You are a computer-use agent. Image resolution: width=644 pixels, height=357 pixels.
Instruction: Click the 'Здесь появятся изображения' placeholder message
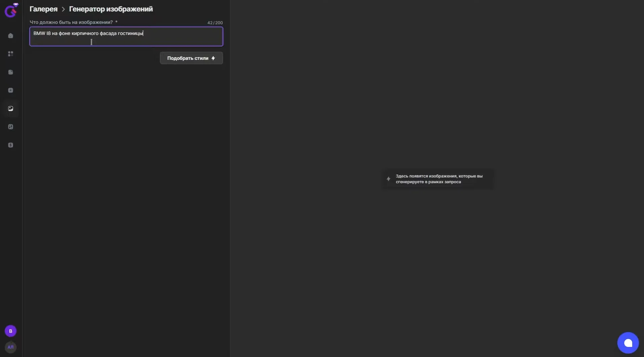437,179
